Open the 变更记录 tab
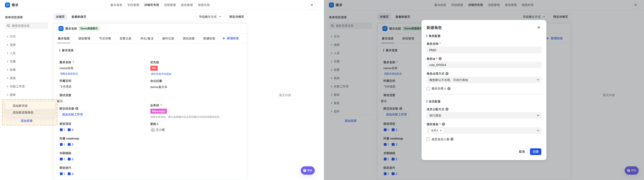This screenshot has width=644, height=180. [x=126, y=38]
